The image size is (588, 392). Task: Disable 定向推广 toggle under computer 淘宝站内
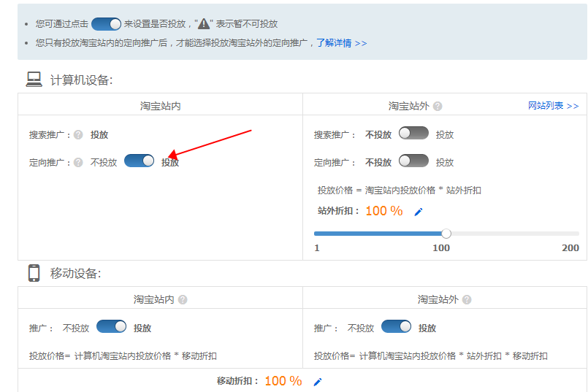click(x=139, y=161)
